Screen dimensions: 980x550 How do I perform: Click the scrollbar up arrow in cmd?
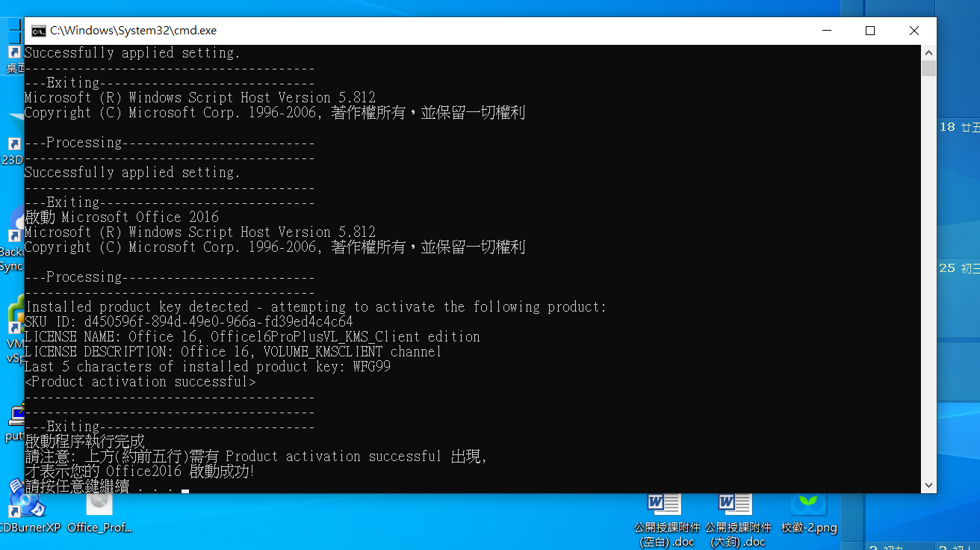(x=928, y=53)
